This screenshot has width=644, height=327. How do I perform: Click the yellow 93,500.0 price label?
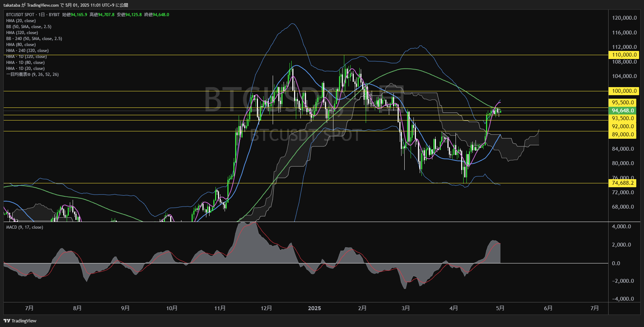tap(622, 119)
